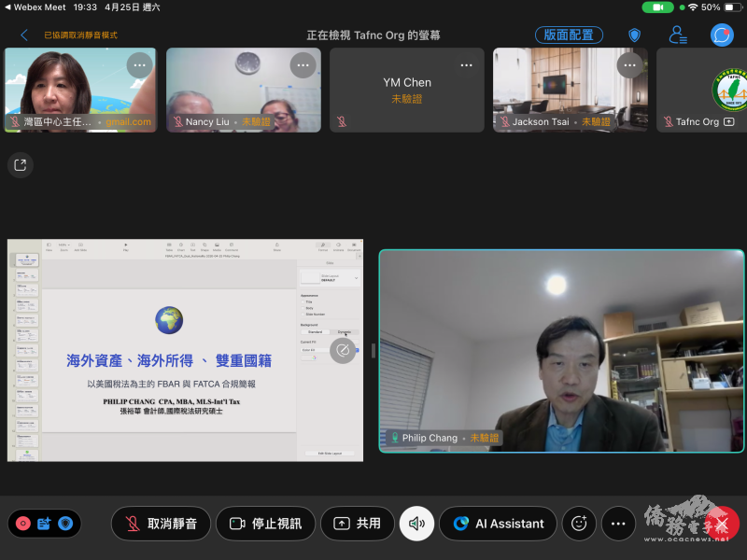Open the emoji reactions button
The image size is (747, 560).
(579, 524)
